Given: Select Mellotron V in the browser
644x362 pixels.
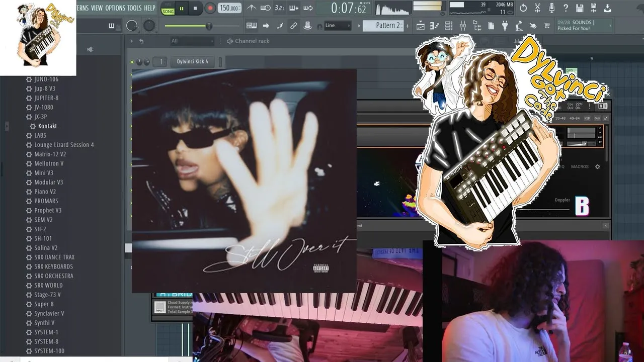Looking at the screenshot, I should [49, 163].
